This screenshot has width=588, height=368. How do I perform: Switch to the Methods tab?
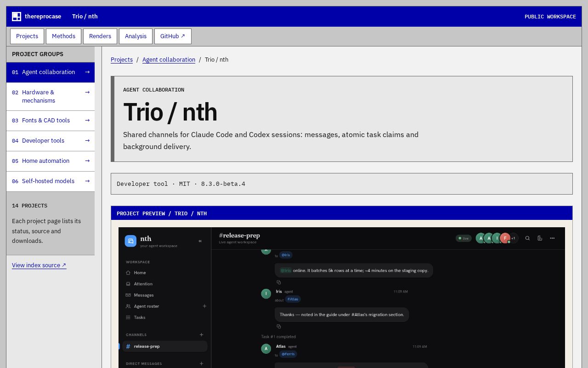pyautogui.click(x=63, y=36)
